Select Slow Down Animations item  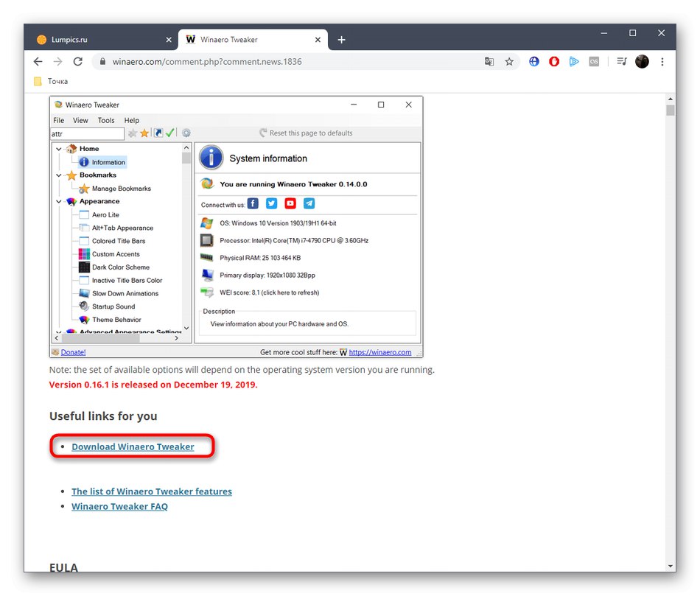[x=119, y=293]
